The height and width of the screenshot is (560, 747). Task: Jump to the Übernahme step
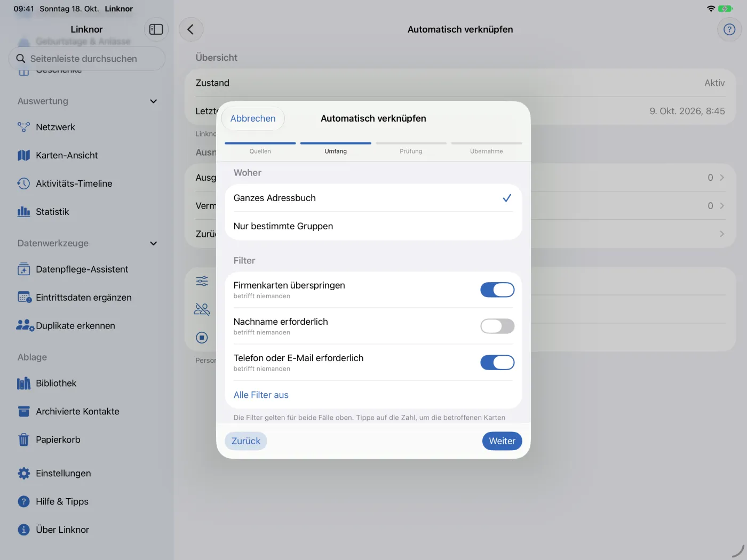tap(487, 148)
